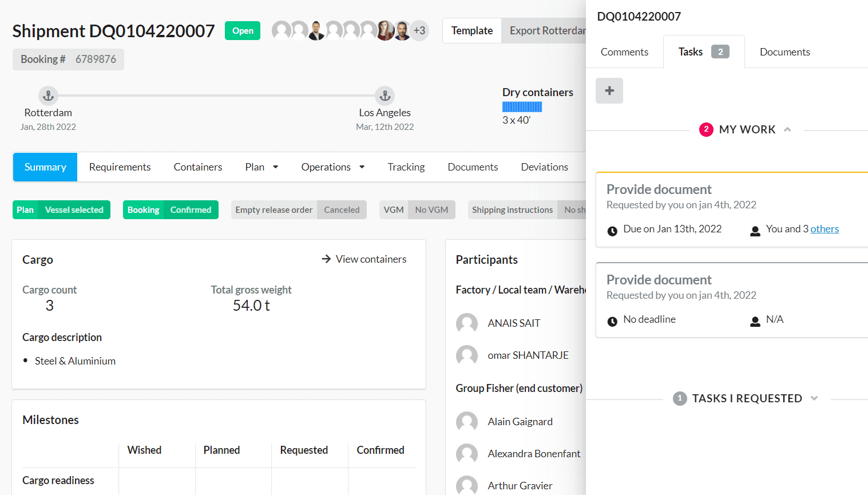Click Empty release order Canceled pill

coord(299,210)
